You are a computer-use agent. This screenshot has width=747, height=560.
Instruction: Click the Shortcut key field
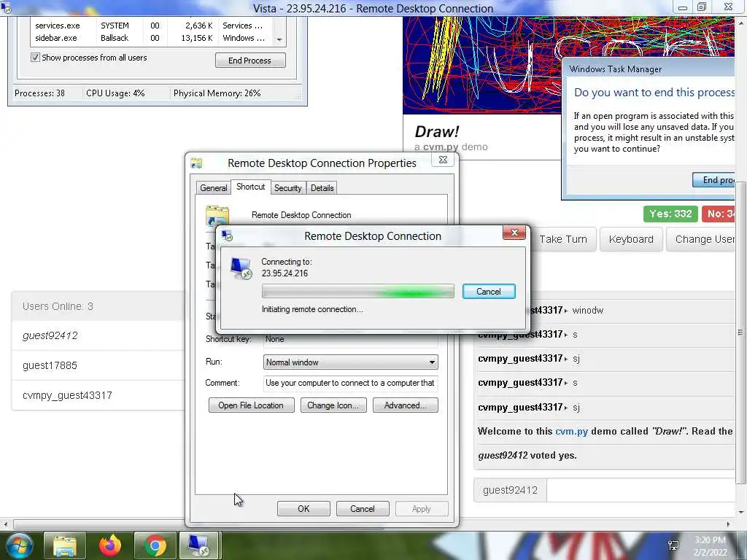pos(351,339)
